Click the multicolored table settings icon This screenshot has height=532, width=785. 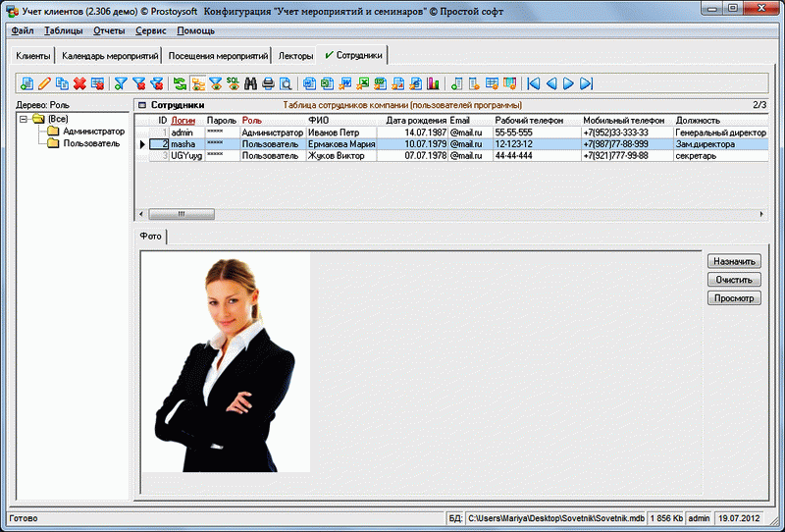coord(509,83)
